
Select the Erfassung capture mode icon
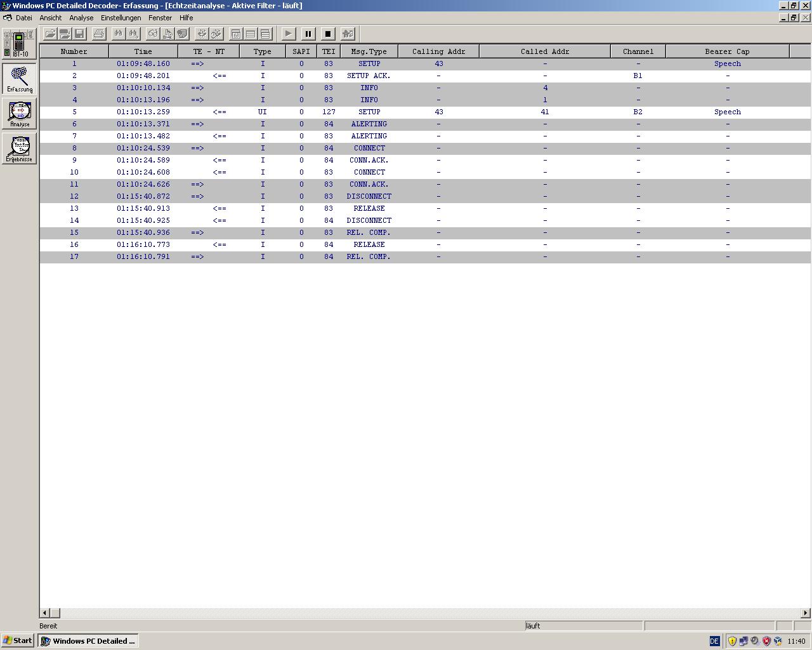coord(20,79)
